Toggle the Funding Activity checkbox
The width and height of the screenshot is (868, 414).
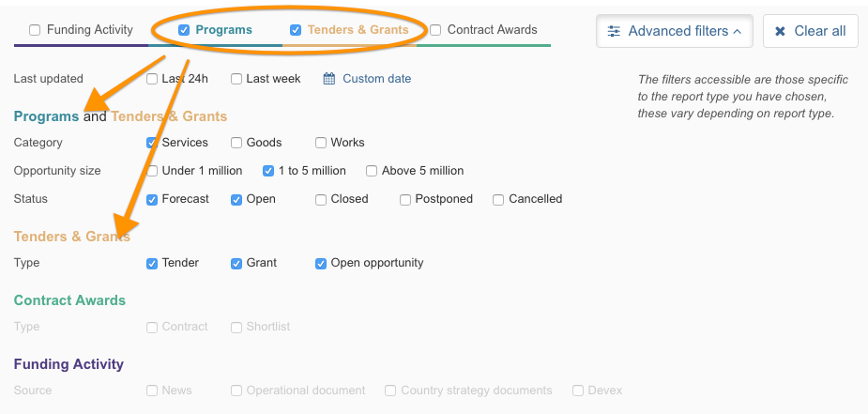click(35, 30)
